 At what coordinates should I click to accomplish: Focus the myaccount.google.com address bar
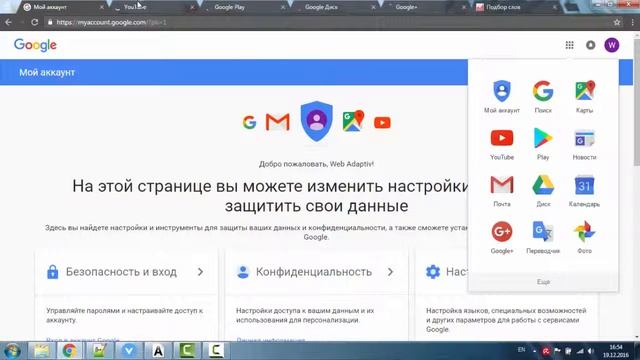tap(327, 22)
